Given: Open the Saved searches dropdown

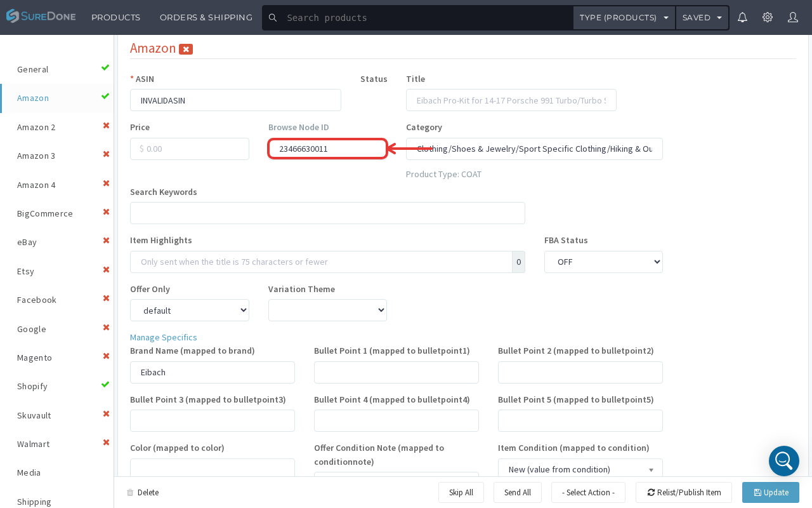Looking at the screenshot, I should pos(702,18).
